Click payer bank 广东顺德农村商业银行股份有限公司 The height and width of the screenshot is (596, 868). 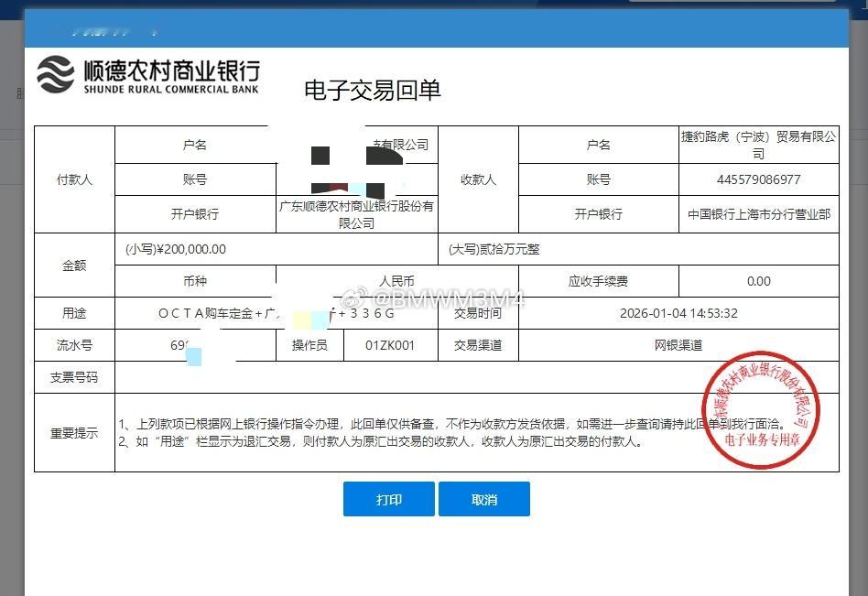(x=356, y=215)
